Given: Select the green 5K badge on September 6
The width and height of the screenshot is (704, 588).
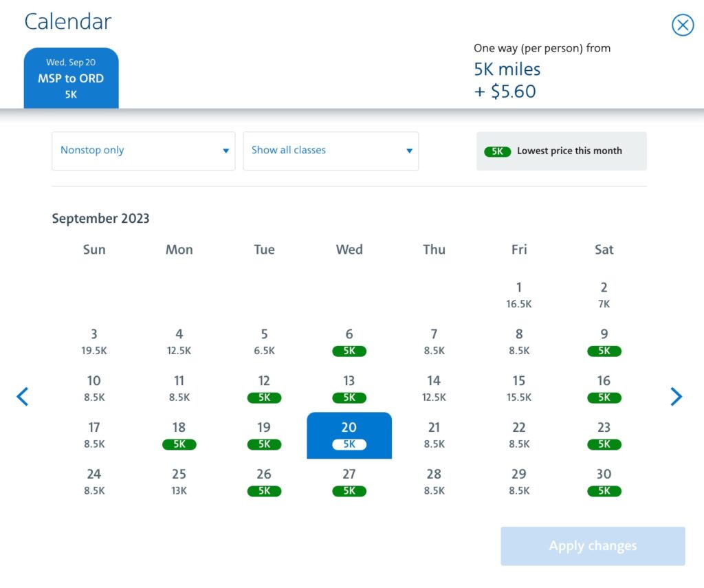Looking at the screenshot, I should [x=349, y=351].
